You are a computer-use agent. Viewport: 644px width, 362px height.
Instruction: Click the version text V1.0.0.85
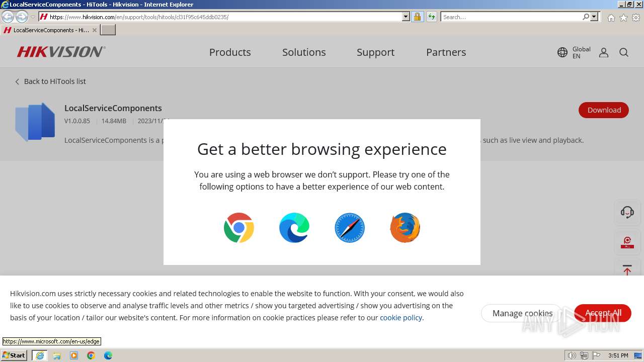(77, 121)
